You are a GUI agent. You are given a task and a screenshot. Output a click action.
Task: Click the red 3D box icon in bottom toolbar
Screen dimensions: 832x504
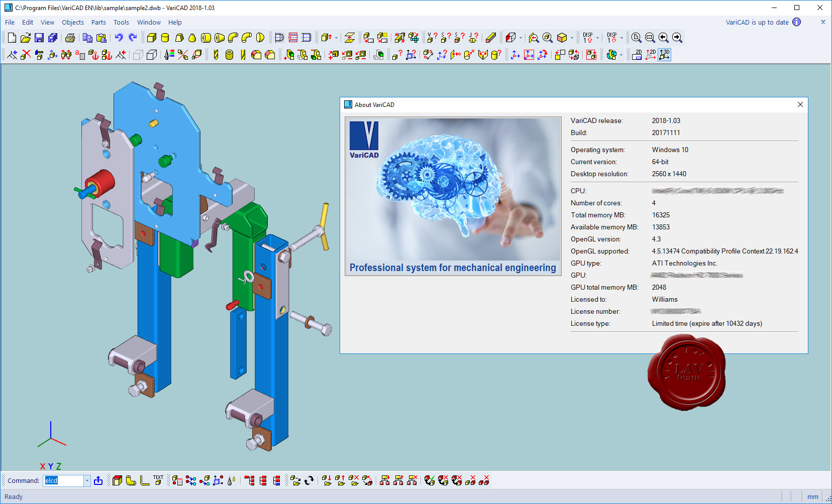(117, 480)
